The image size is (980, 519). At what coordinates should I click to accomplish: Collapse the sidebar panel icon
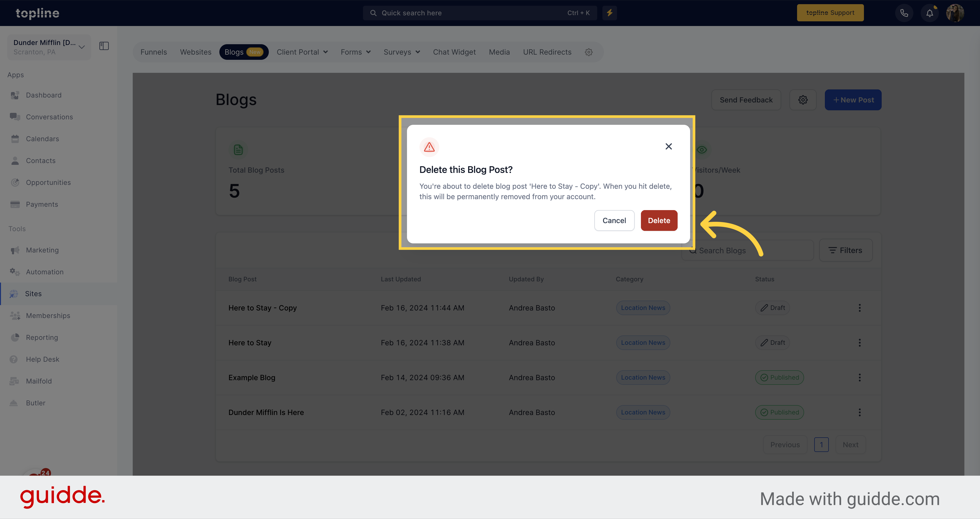click(104, 46)
